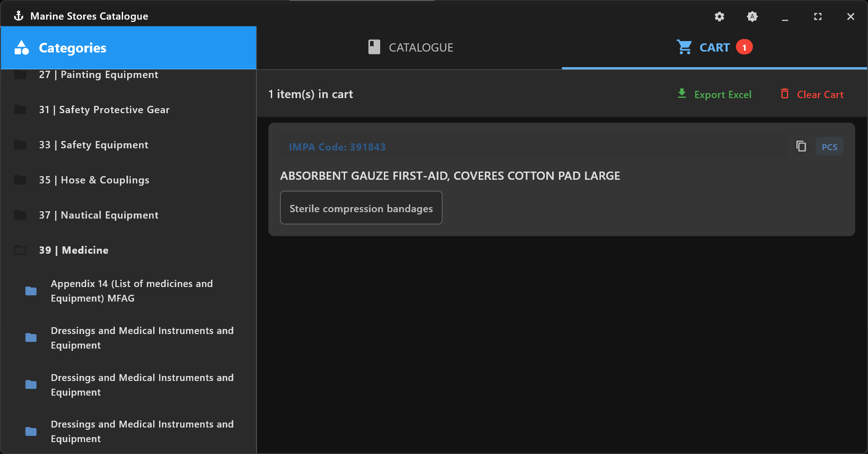Screen dimensions: 868x454
Task: Open 37 | Nautical Equipment category
Action: (x=129, y=215)
